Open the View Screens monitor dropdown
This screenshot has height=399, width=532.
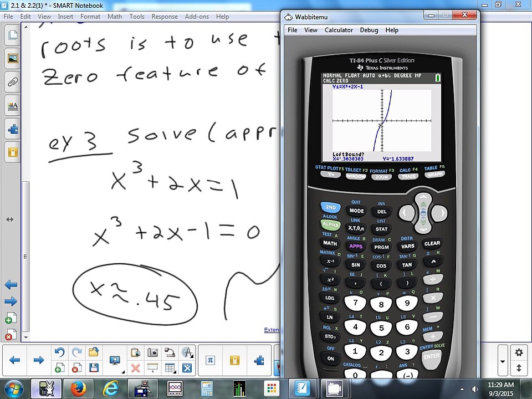pos(115,361)
